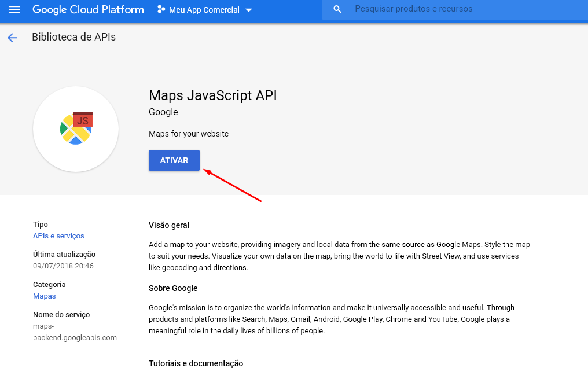This screenshot has height=368, width=588.
Task: Click the Google publisher name under the title
Action: tap(164, 112)
